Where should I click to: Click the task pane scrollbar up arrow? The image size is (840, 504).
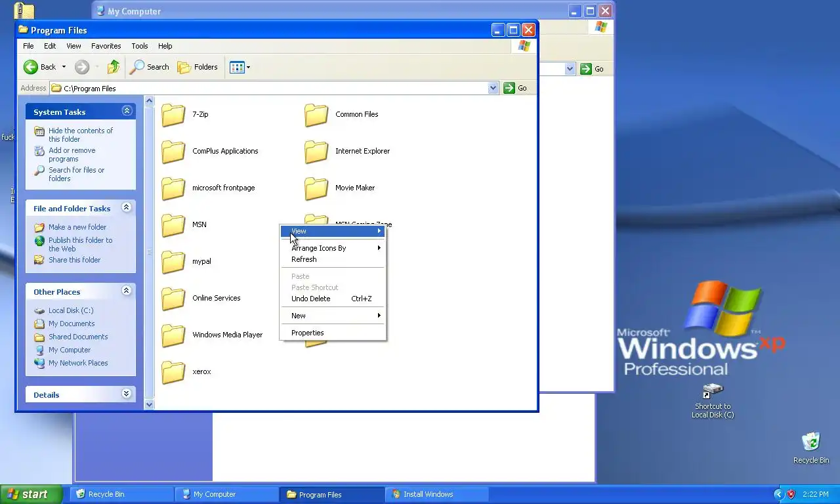(x=149, y=101)
